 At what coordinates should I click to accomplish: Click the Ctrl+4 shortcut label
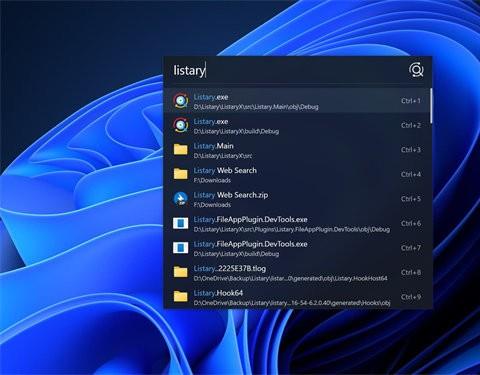pos(411,174)
